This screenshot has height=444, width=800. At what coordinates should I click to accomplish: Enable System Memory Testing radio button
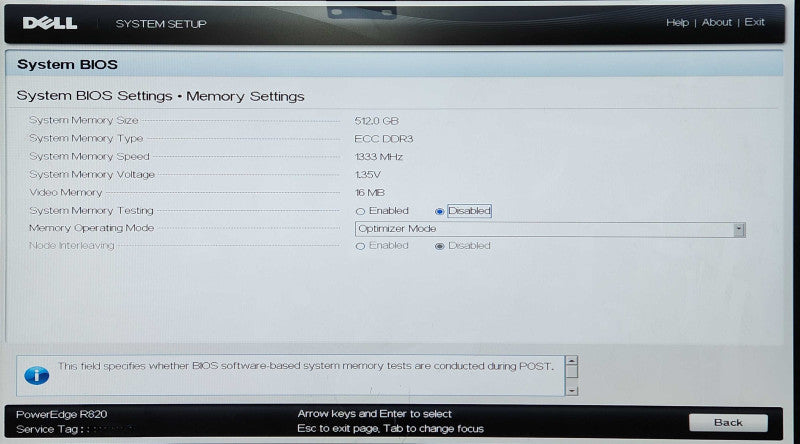click(360, 211)
